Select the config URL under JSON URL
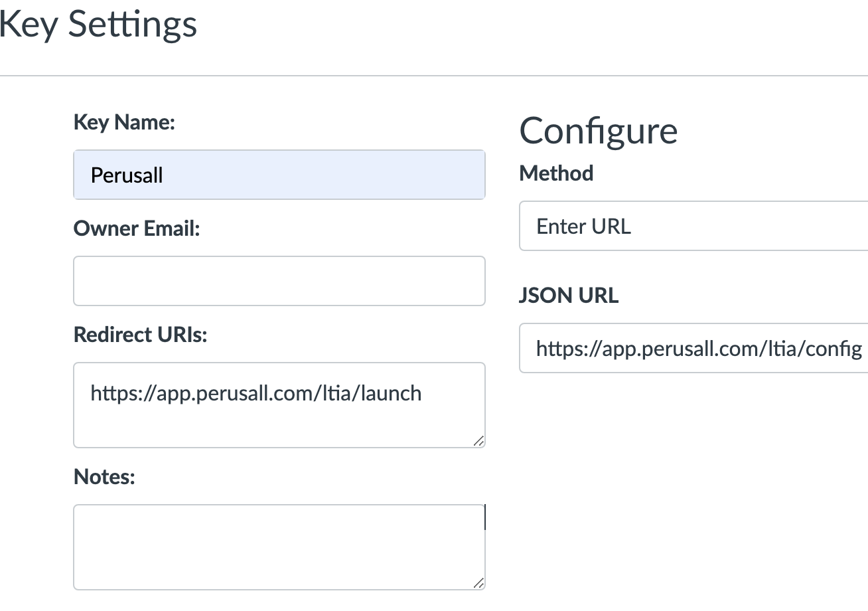Image resolution: width=868 pixels, height=611 pixels. [699, 347]
